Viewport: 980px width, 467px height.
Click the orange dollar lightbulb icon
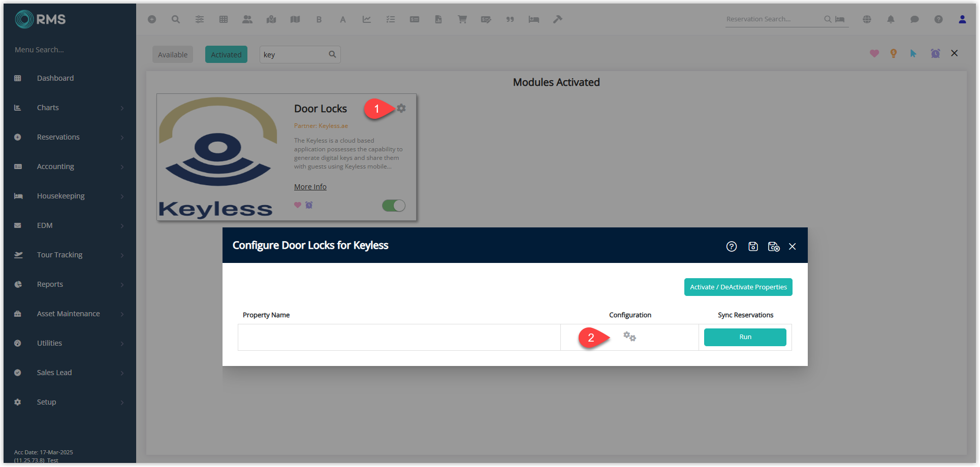pyautogui.click(x=894, y=53)
